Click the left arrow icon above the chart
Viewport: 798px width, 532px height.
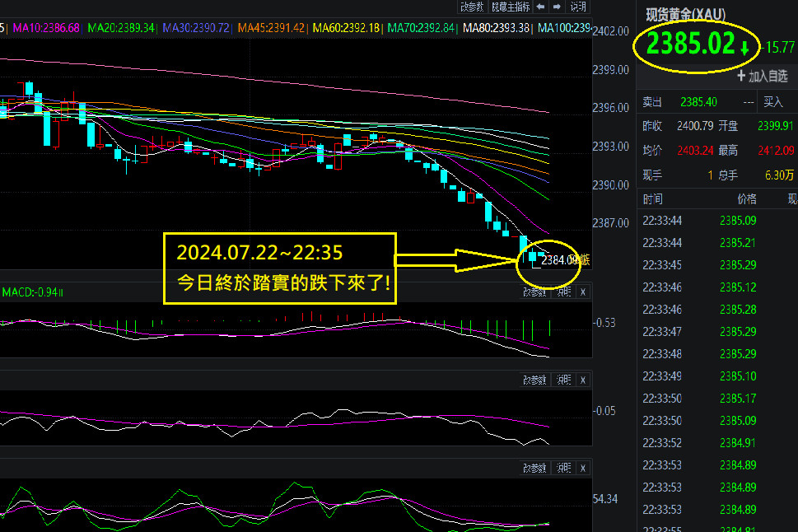pos(540,7)
